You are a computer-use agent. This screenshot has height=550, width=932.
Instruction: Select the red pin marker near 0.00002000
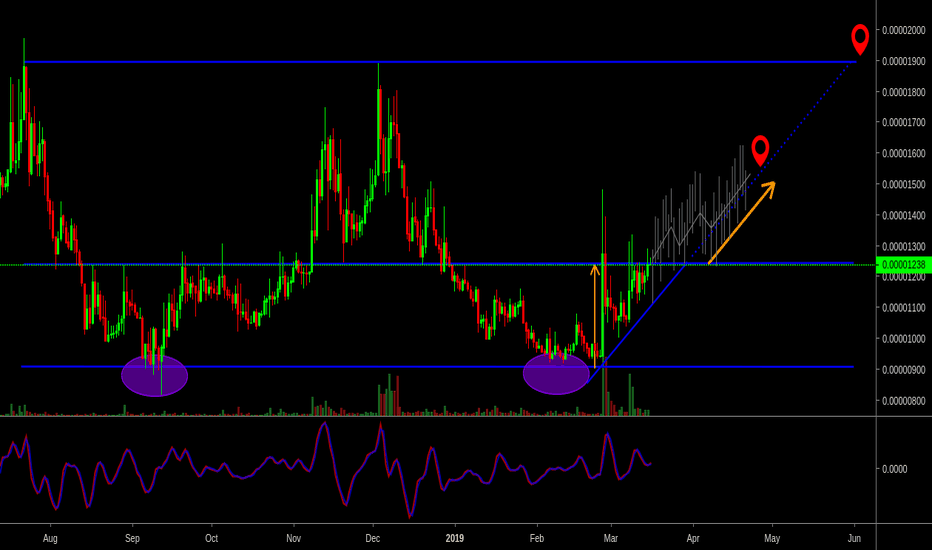click(859, 39)
